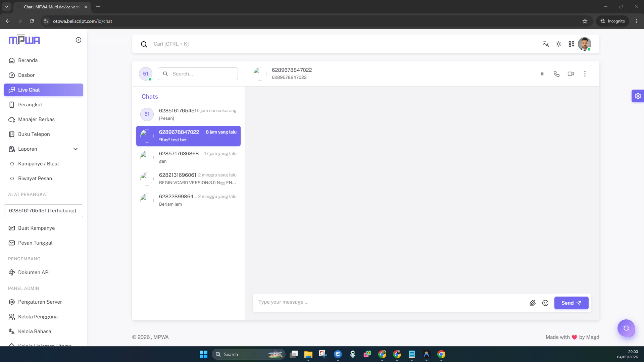
Task: Open Pesan Tunggal in sidebar
Action: pyautogui.click(x=44, y=243)
